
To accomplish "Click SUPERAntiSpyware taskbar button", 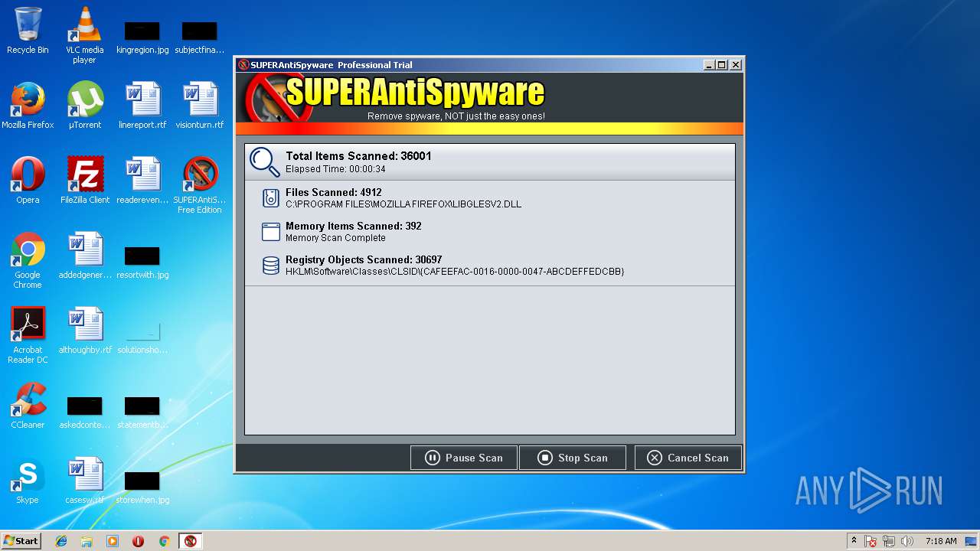I will click(191, 541).
